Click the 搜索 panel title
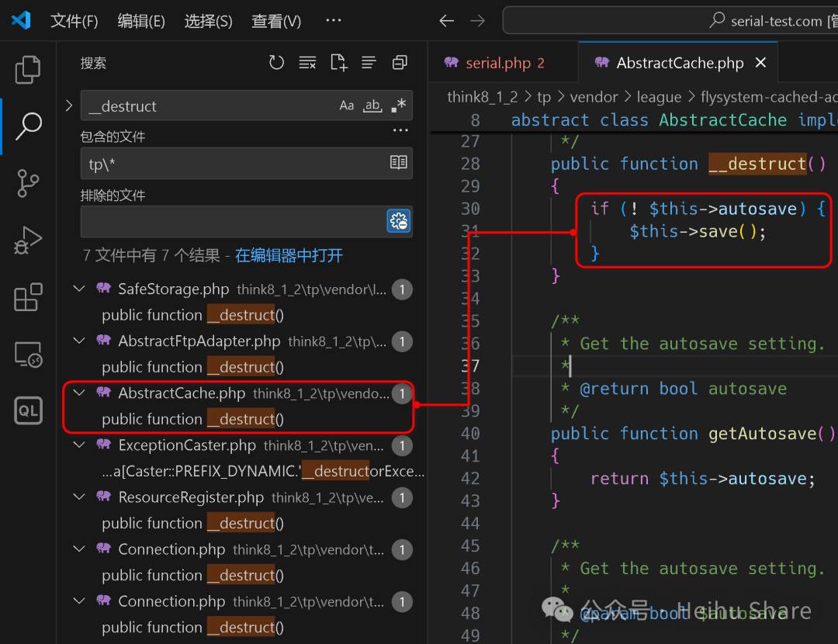 point(94,63)
